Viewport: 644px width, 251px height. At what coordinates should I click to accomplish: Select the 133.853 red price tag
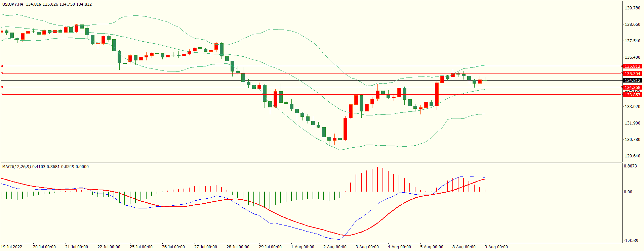[x=632, y=95]
